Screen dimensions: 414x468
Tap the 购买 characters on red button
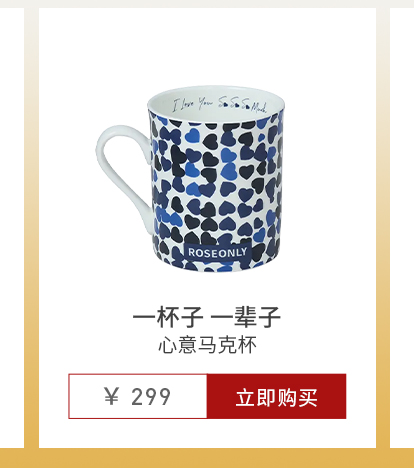297,397
